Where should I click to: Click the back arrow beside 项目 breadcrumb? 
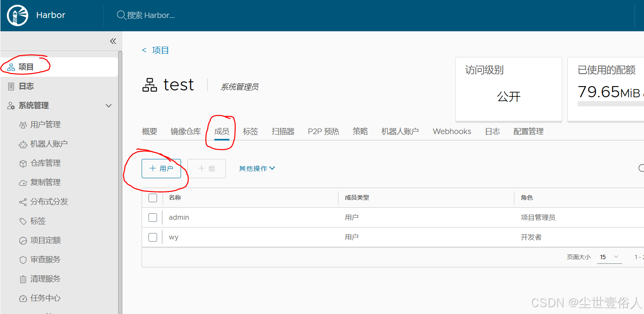point(144,51)
